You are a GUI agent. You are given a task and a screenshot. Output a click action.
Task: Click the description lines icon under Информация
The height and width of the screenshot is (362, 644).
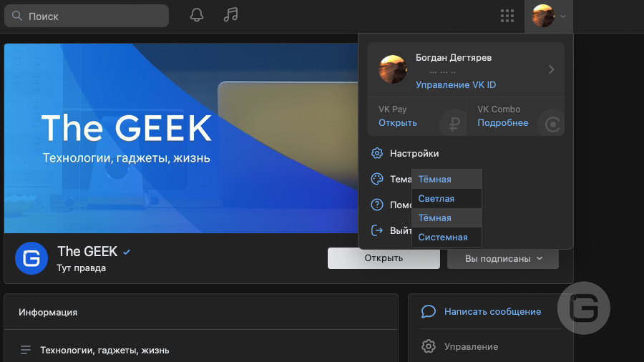[x=26, y=350]
